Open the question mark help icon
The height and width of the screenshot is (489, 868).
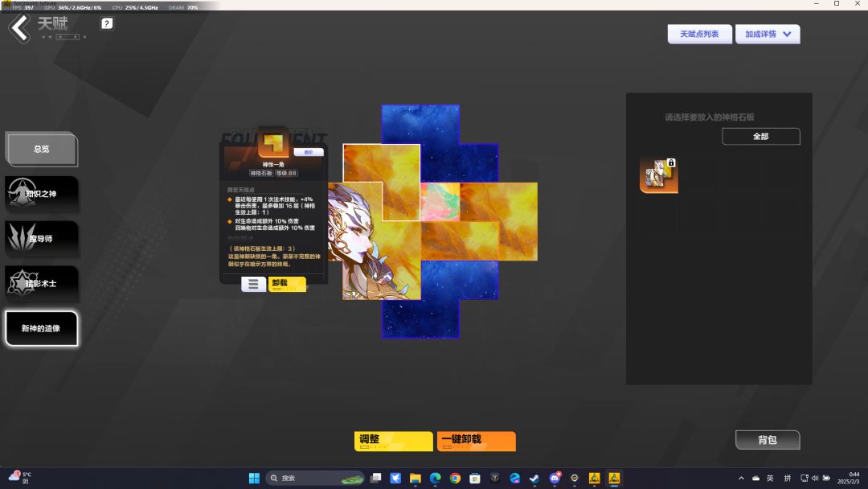[x=106, y=23]
